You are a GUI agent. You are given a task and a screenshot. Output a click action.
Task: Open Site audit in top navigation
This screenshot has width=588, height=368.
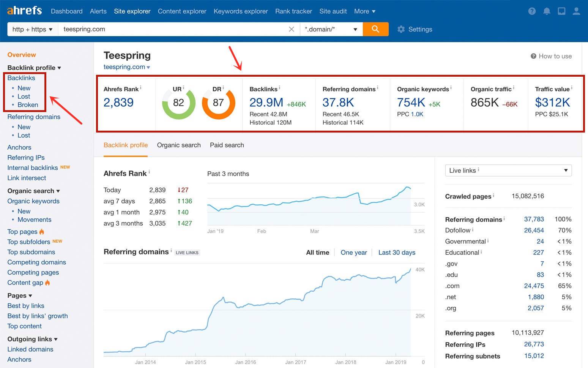pyautogui.click(x=333, y=11)
